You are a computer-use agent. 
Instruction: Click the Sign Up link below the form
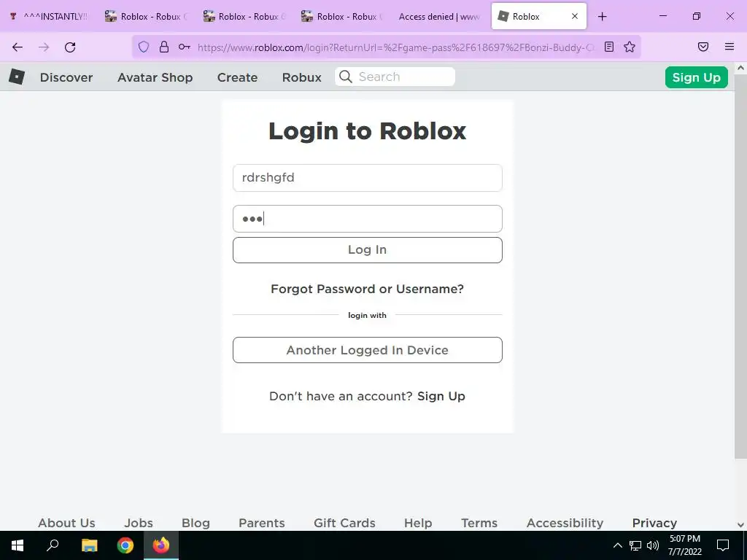point(441,396)
